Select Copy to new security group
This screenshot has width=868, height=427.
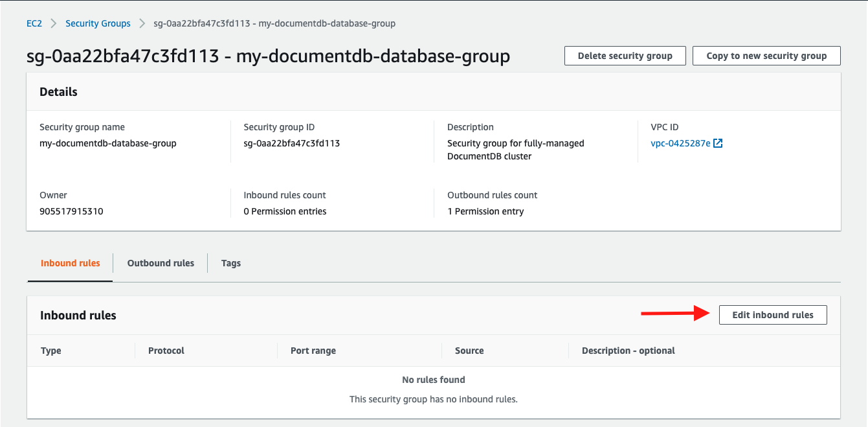766,56
